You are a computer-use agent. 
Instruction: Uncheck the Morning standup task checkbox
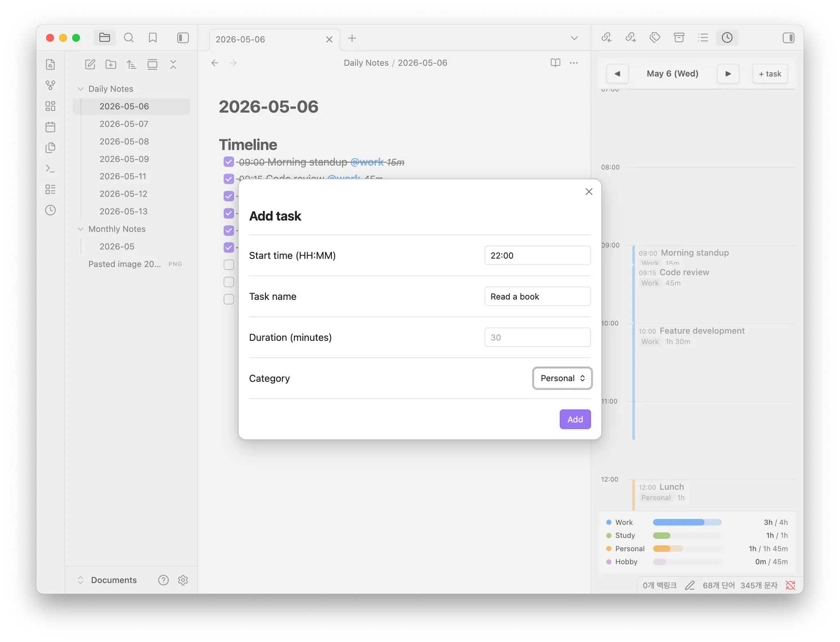click(229, 162)
